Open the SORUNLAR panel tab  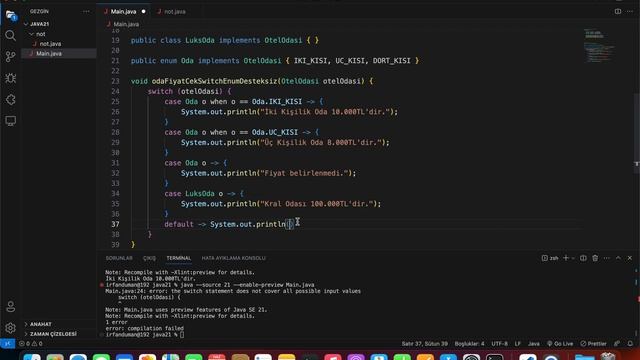[119, 258]
